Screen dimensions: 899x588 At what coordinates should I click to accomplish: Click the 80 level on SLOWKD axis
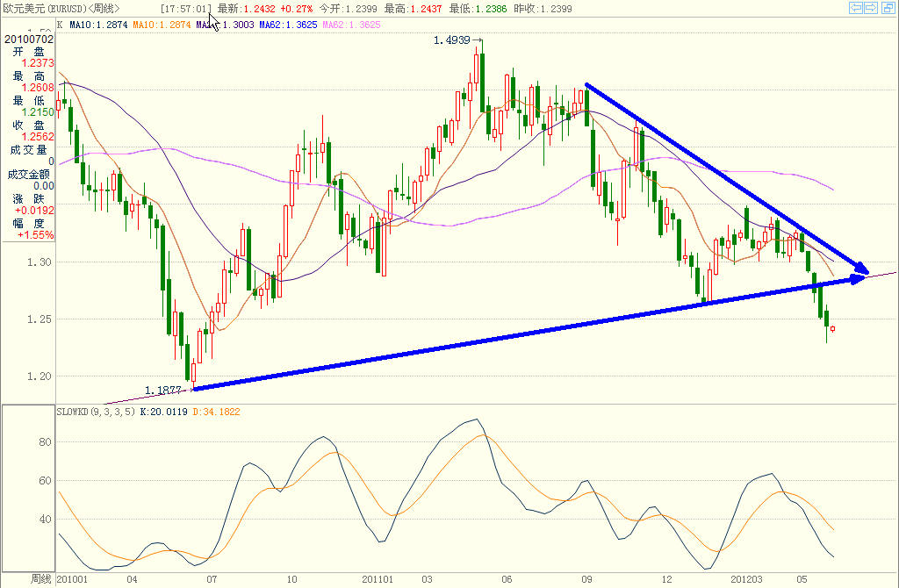[45, 441]
